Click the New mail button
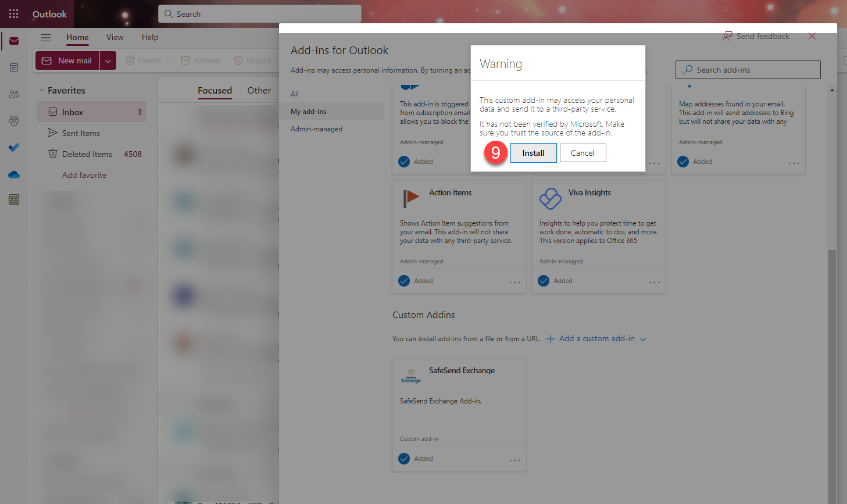Image resolution: width=847 pixels, height=504 pixels. [68, 60]
